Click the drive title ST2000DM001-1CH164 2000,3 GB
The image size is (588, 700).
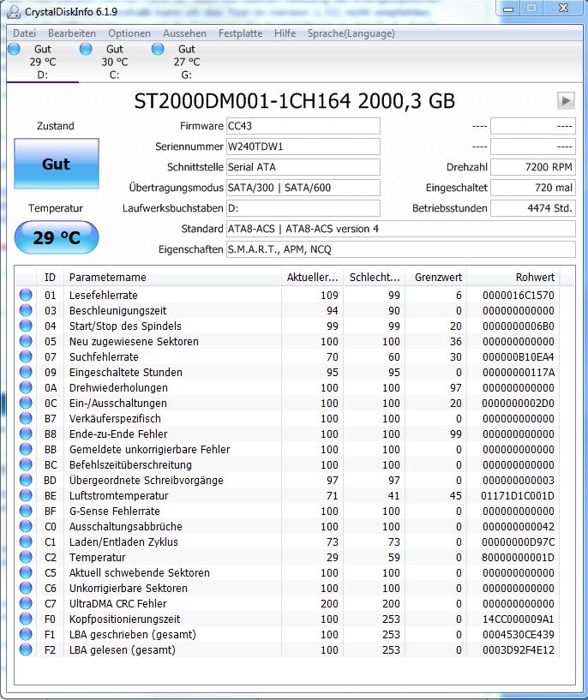click(x=294, y=101)
